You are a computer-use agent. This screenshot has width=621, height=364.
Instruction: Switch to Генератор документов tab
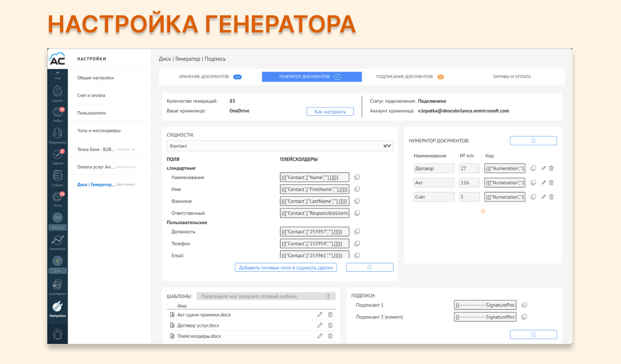[x=312, y=77]
